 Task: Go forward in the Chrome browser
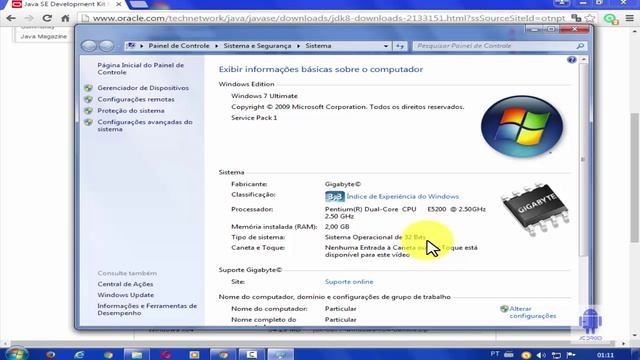[29, 18]
